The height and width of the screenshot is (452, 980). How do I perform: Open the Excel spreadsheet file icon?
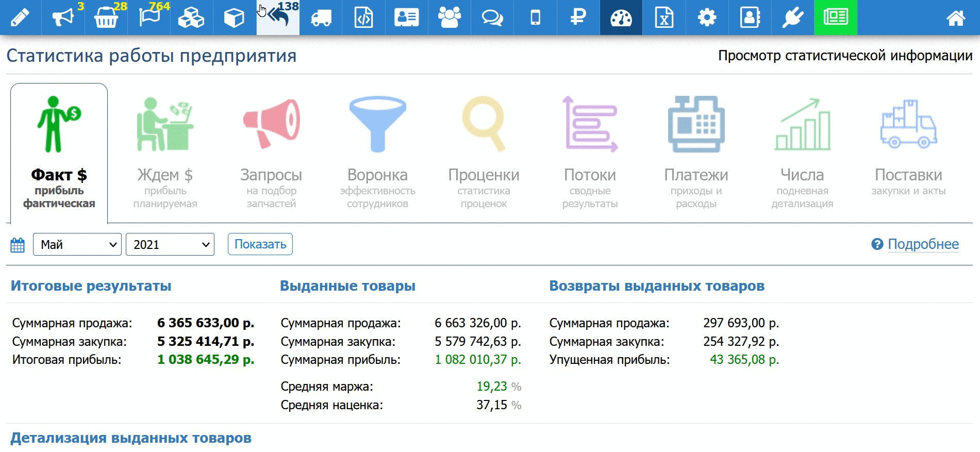pos(664,18)
